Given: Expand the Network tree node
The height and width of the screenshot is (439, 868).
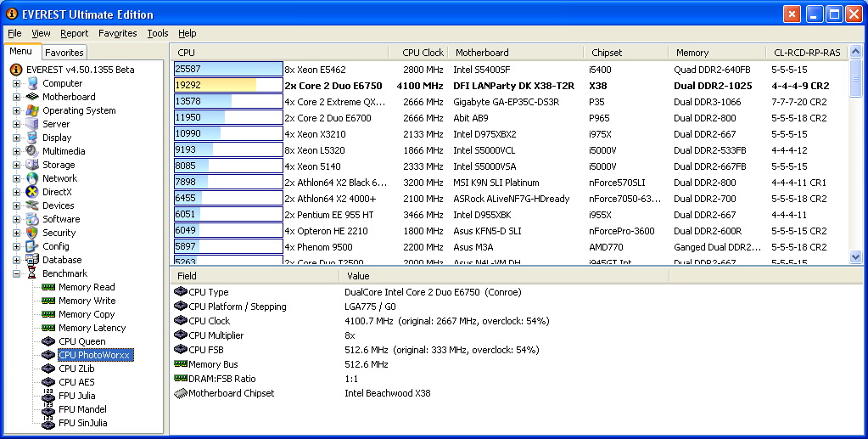Looking at the screenshot, I should pyautogui.click(x=17, y=178).
